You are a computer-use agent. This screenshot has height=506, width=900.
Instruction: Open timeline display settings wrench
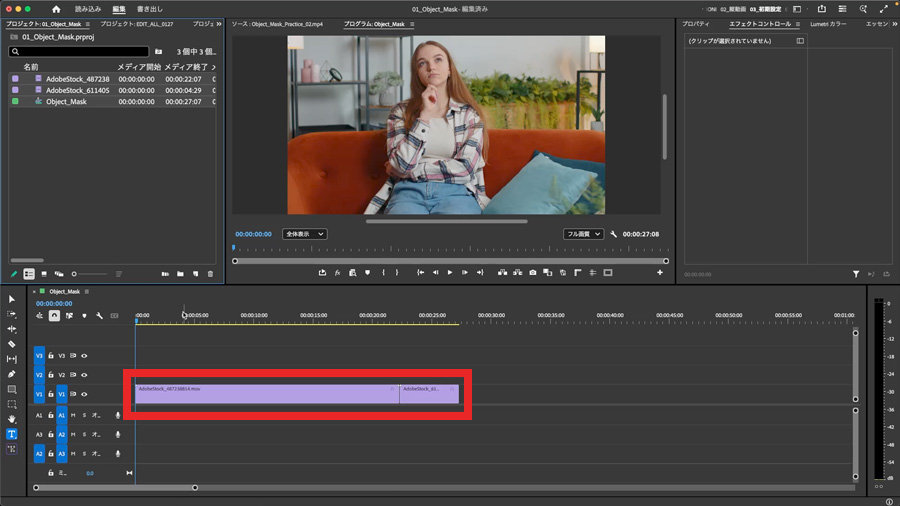click(99, 316)
